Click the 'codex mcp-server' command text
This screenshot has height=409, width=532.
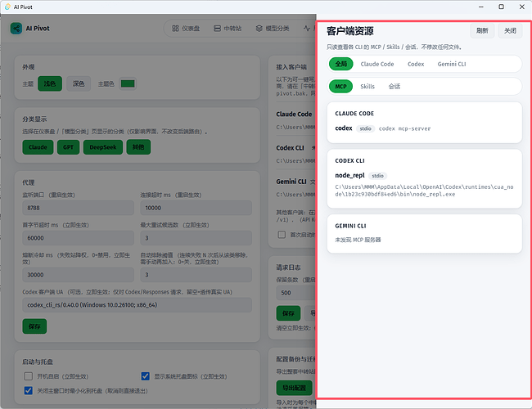[404, 128]
